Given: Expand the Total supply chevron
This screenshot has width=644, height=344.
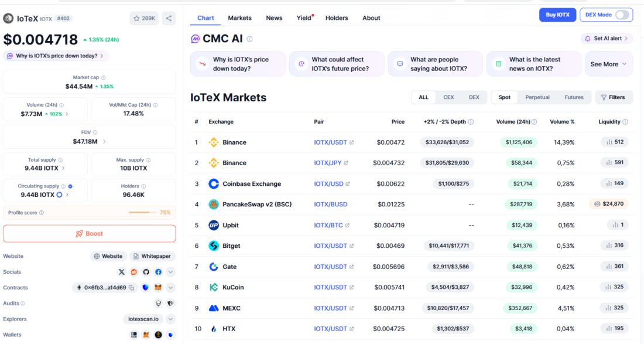Looking at the screenshot, I should 63,168.
